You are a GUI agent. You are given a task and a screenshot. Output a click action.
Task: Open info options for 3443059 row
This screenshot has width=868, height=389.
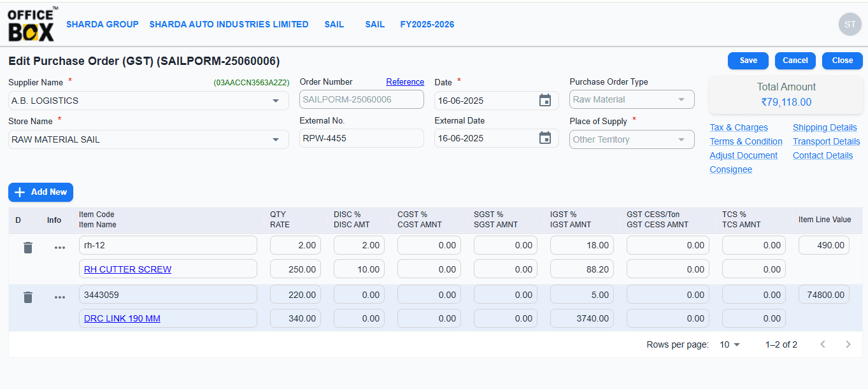pos(60,297)
